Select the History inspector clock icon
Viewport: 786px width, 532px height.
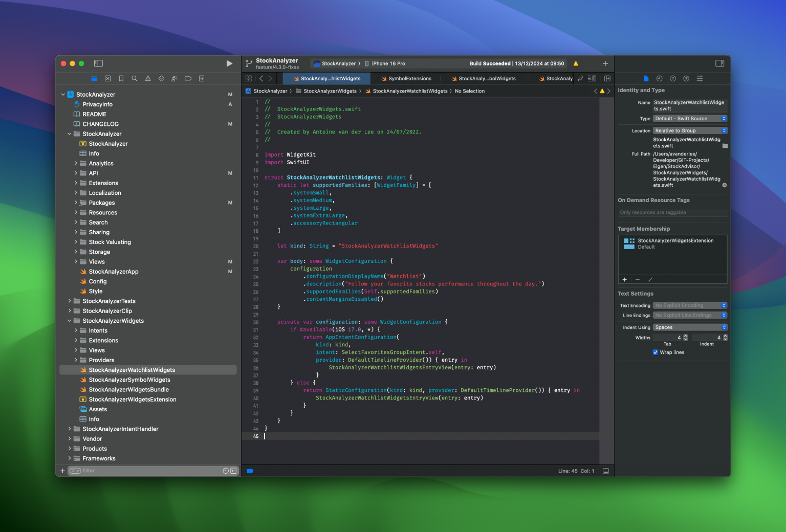(660, 78)
